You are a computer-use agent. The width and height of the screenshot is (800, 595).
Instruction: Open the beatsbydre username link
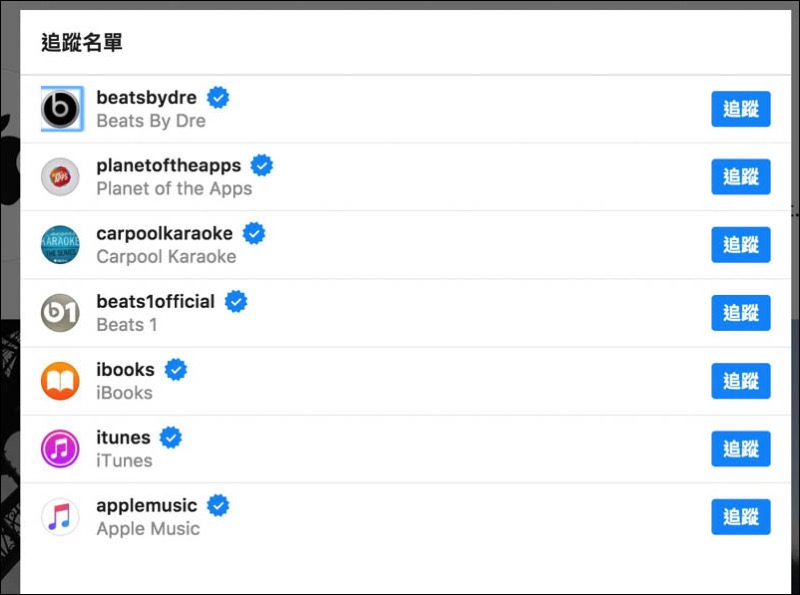pyautogui.click(x=146, y=97)
